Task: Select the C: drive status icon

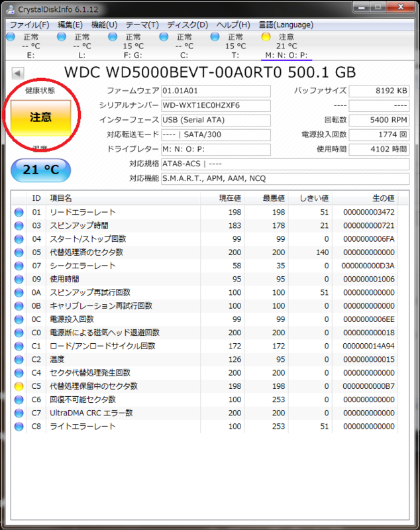Action: (164, 36)
